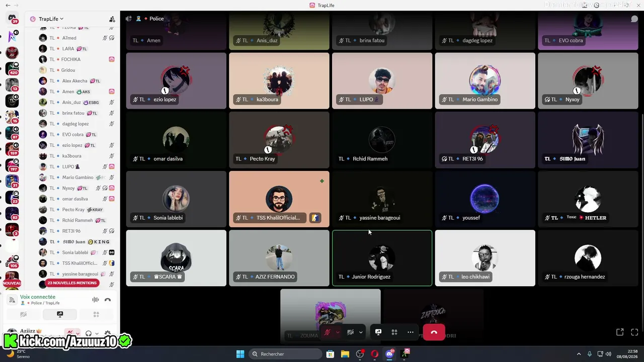Open Opera browser from the taskbar
This screenshot has width=644, height=362.
point(374,354)
